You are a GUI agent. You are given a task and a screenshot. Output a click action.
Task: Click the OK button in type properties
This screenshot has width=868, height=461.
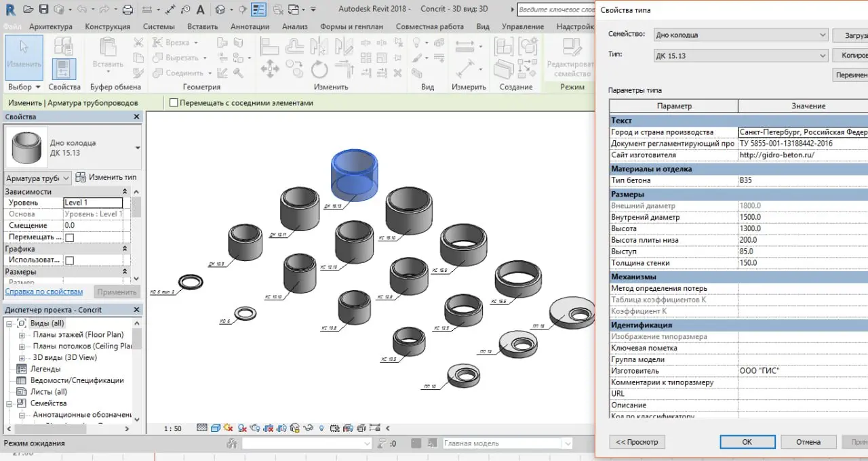coord(747,441)
